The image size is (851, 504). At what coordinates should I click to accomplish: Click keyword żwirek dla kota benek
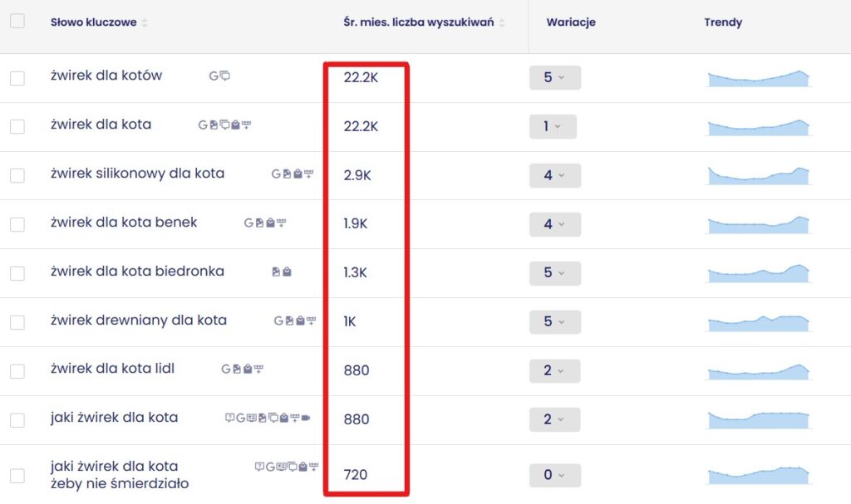pyautogui.click(x=124, y=223)
